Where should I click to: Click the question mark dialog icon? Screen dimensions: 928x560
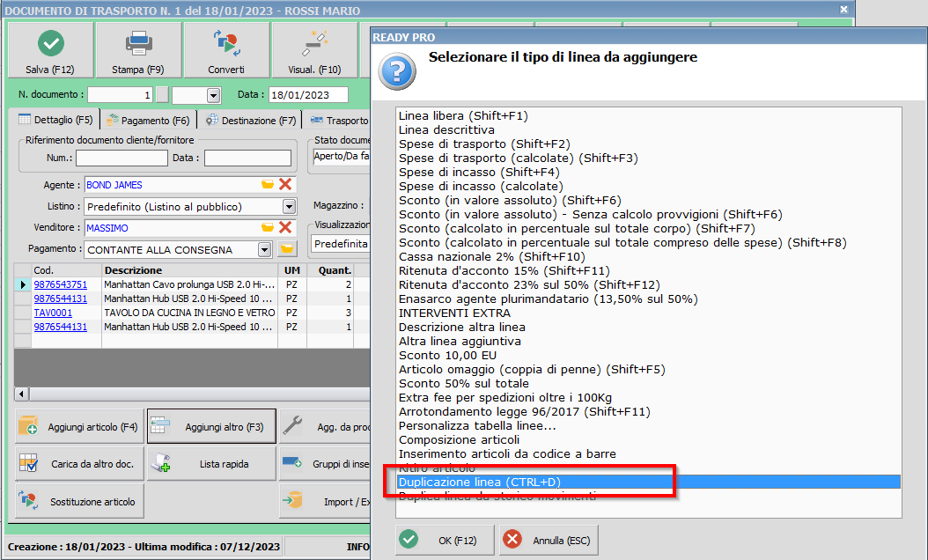tap(397, 71)
